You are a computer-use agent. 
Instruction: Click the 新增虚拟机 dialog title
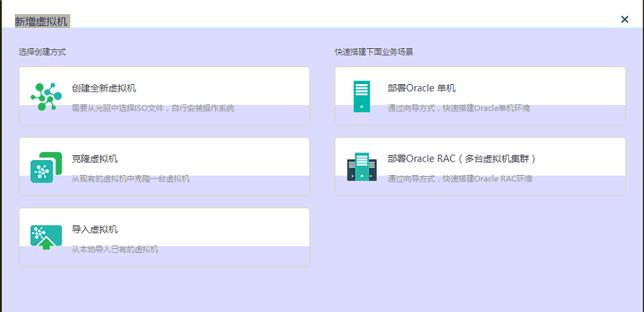[x=41, y=21]
